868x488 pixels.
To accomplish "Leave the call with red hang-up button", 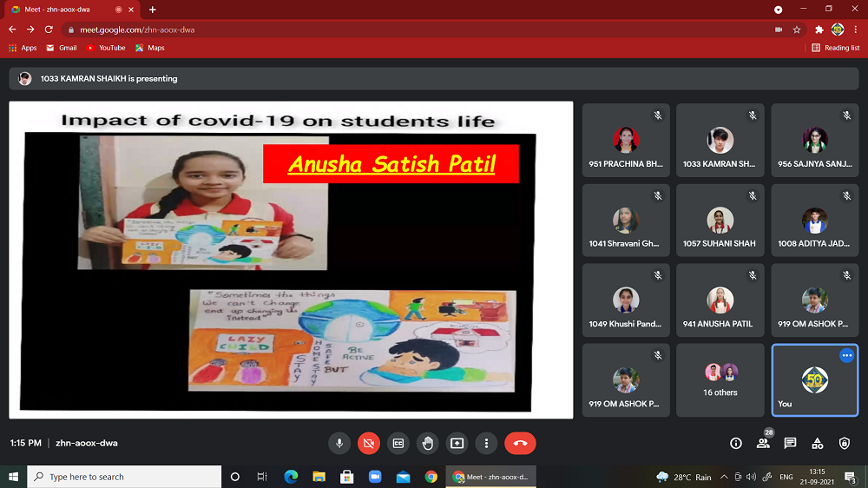I will pyautogui.click(x=520, y=443).
